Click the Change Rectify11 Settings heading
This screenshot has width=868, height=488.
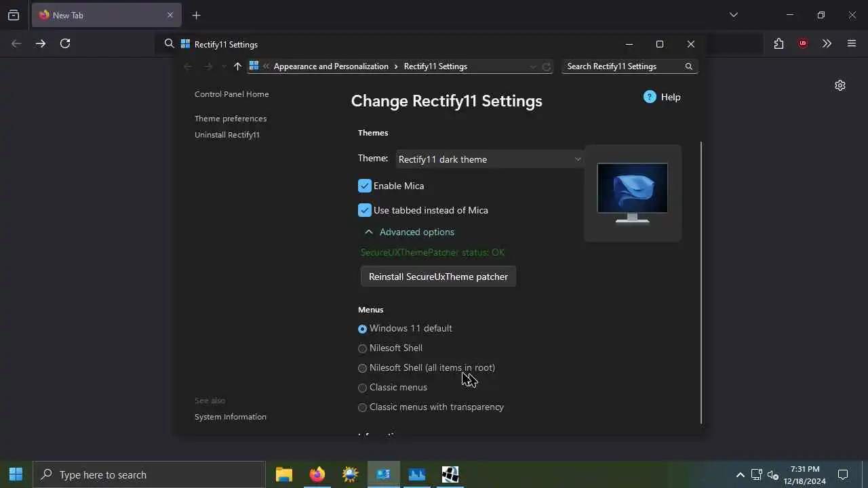point(447,101)
